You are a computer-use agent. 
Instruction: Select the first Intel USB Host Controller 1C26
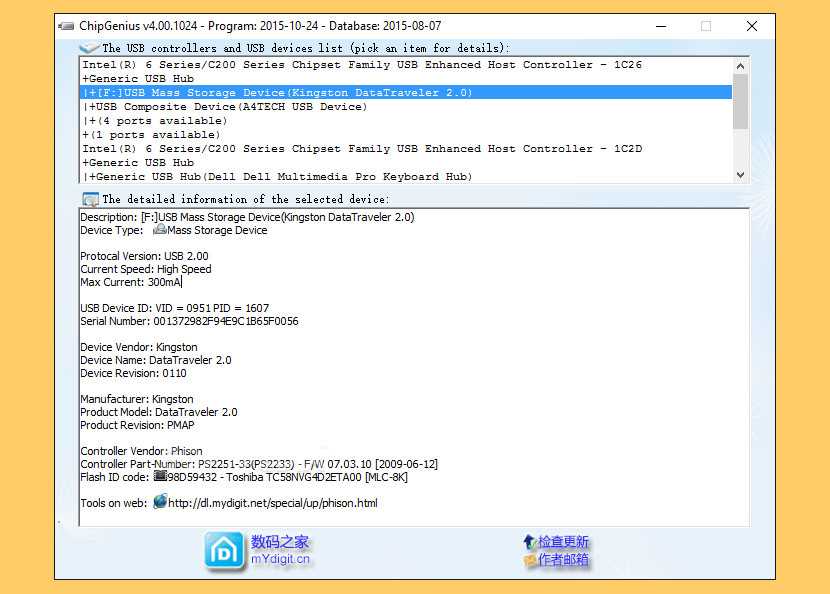pos(362,65)
